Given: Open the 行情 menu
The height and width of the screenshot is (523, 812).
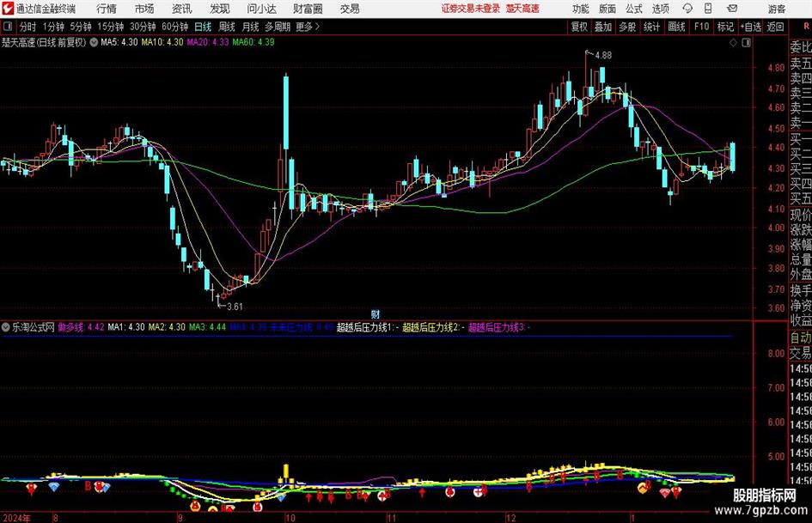Looking at the screenshot, I should click(107, 9).
